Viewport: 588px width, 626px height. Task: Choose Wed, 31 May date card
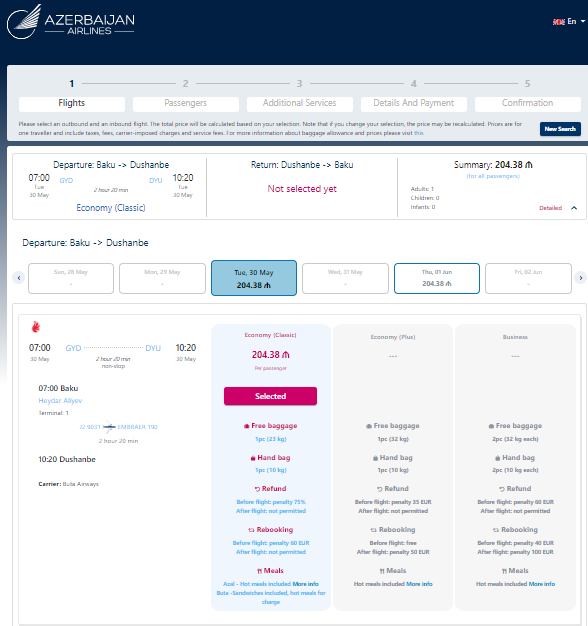[345, 278]
